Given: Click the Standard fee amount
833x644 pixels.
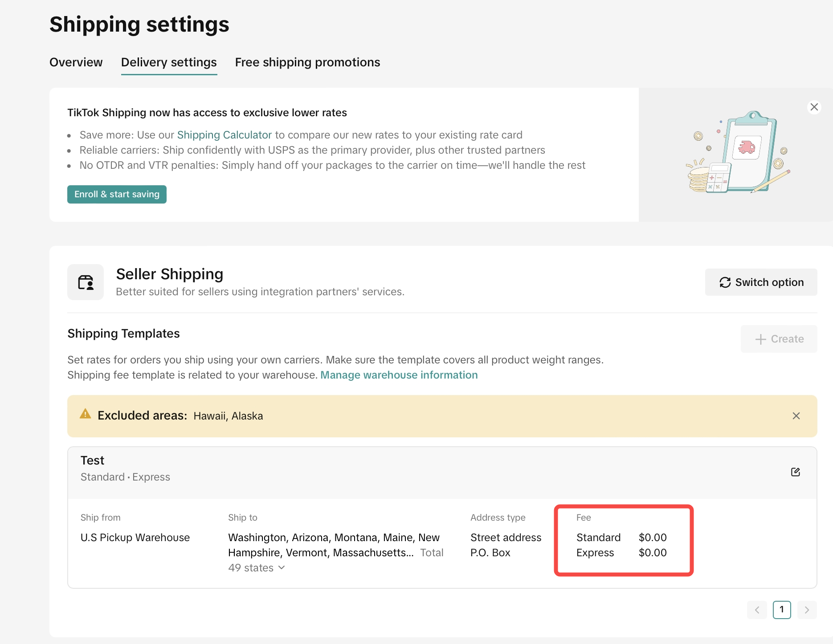Looking at the screenshot, I should pyautogui.click(x=653, y=538).
